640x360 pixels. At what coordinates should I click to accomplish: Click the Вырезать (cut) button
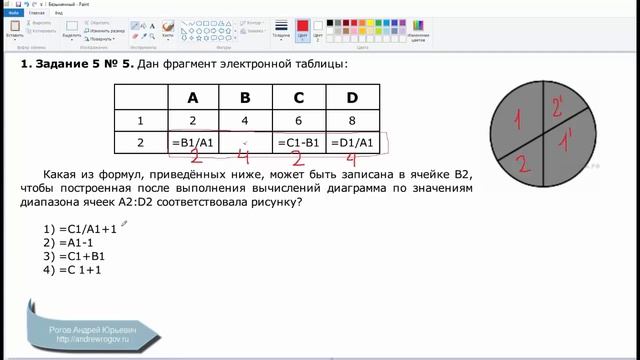point(39,23)
